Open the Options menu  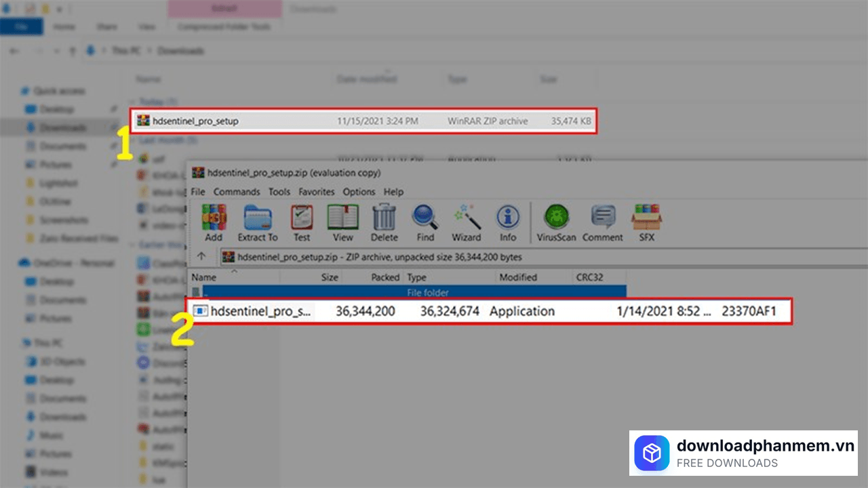pyautogui.click(x=359, y=192)
